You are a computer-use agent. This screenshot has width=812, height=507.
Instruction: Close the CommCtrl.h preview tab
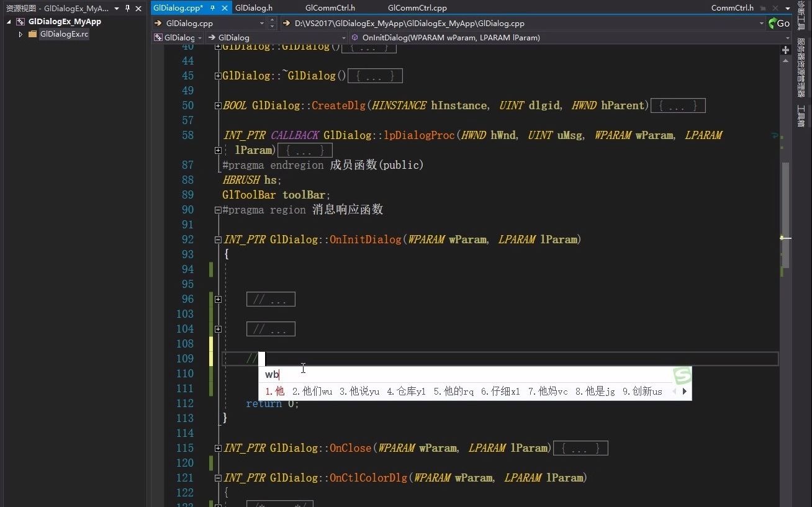(x=774, y=8)
